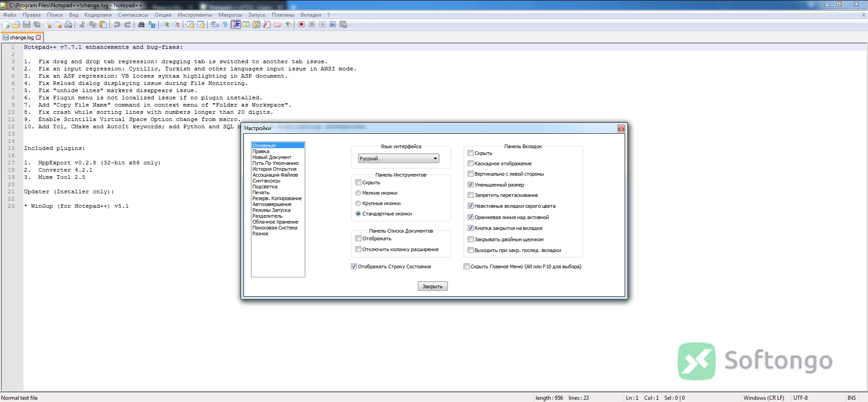Screen dimensions: 868x402
Task: Run macro multiple times icon
Action: 333,25
